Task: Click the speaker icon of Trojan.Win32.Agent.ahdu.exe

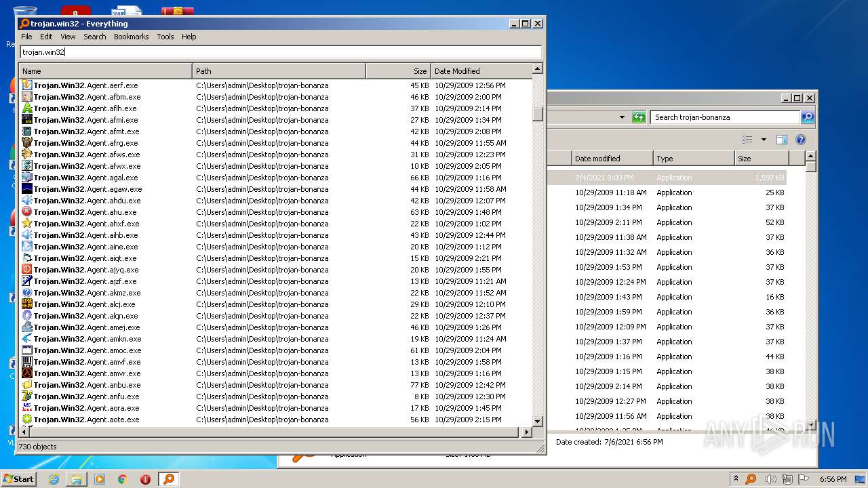Action: pos(27,201)
